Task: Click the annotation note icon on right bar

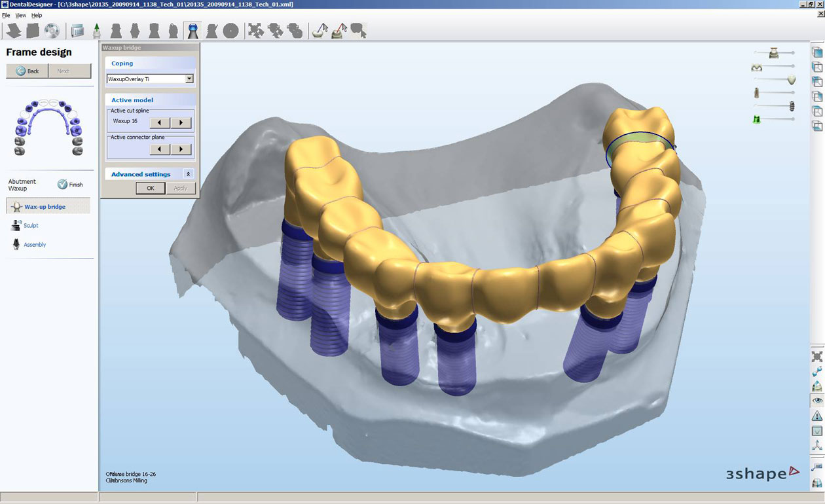Action: pos(817,467)
